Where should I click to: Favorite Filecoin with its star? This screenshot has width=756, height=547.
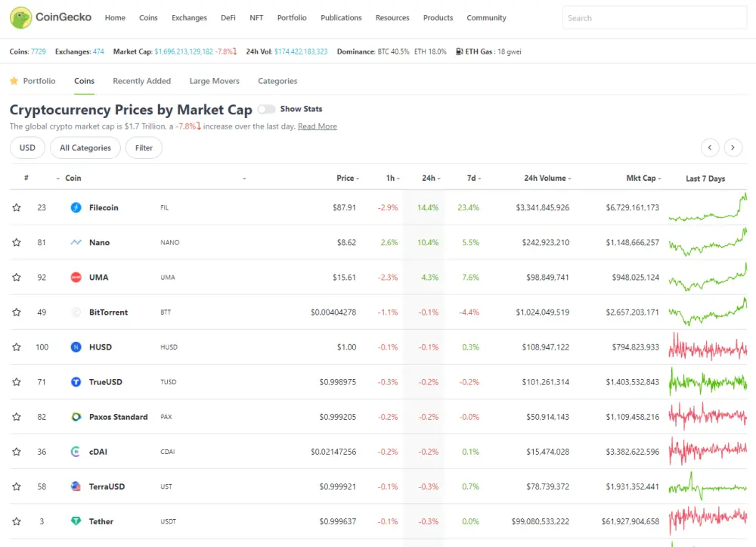[17, 207]
